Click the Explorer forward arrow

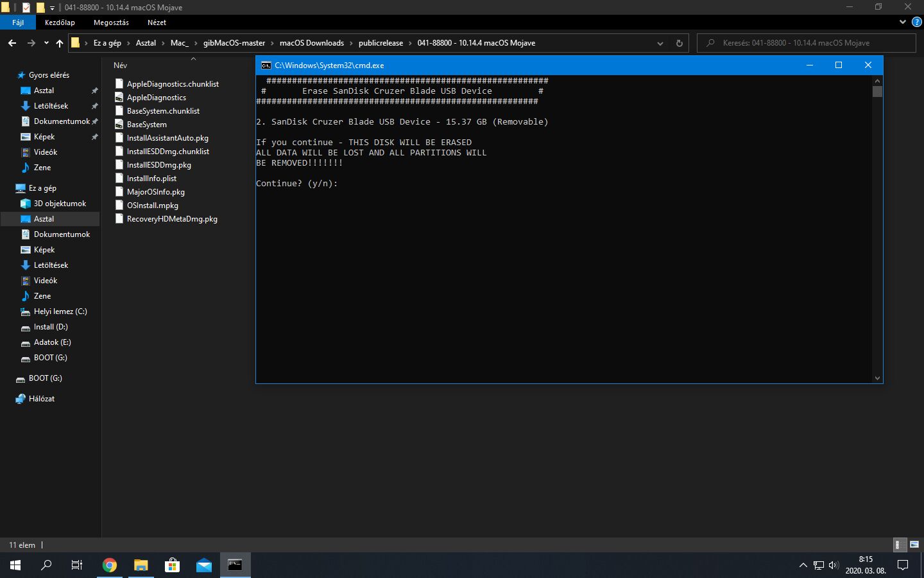coord(31,43)
